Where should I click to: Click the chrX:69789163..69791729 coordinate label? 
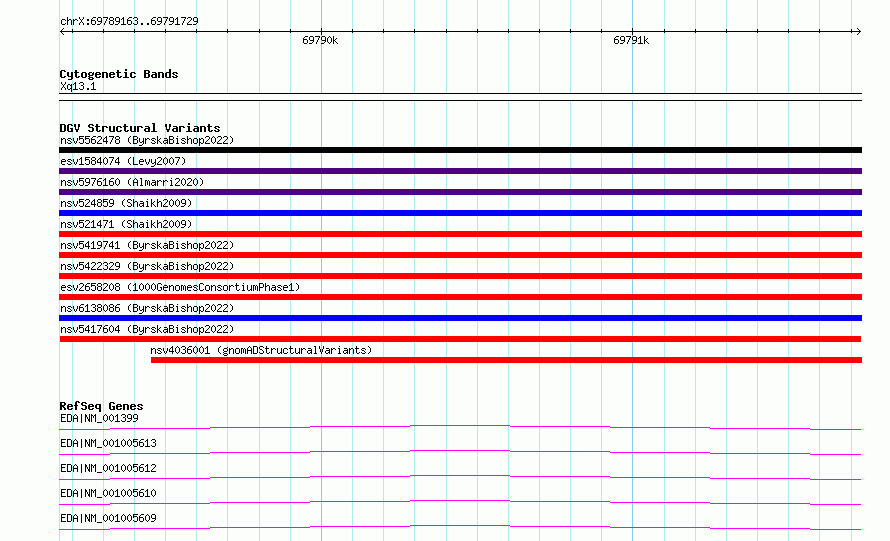pos(129,22)
